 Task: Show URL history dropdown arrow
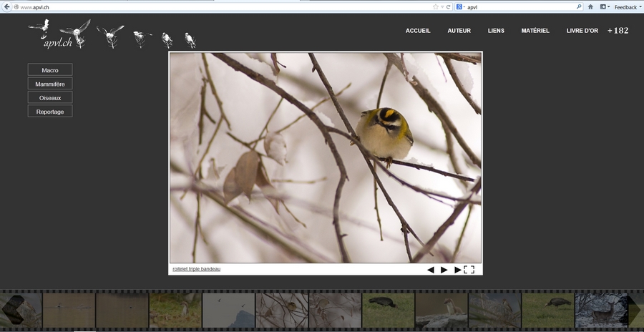442,6
